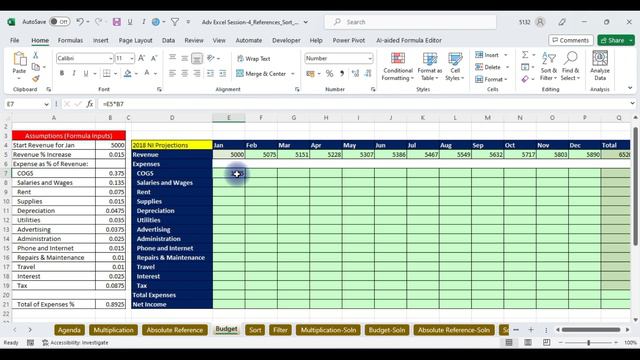640x360 pixels.
Task: Toggle Underline formatting
Action: pyautogui.click(x=86, y=73)
